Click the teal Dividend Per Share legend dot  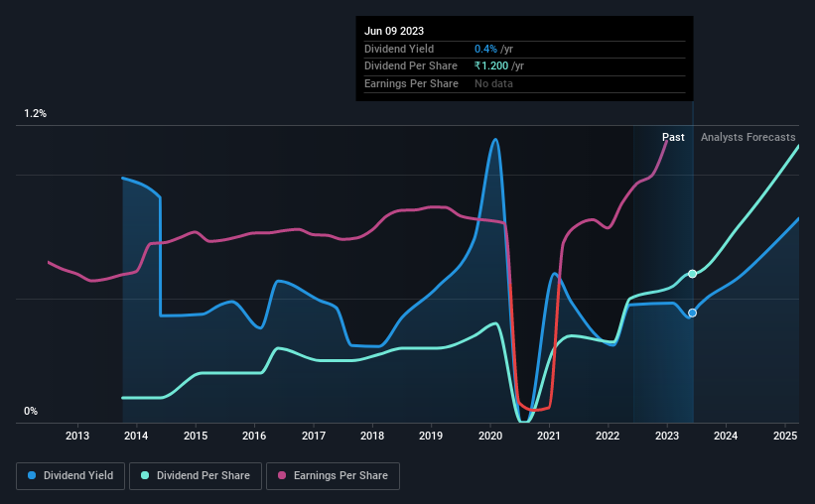[x=145, y=475]
